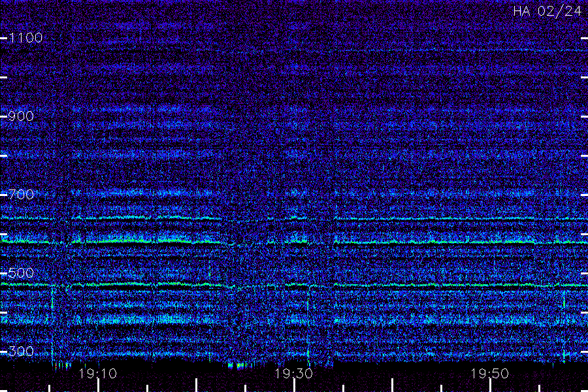The image size is (588, 392).
Task: Click the 19:10 time axis label
Action: tap(98, 374)
